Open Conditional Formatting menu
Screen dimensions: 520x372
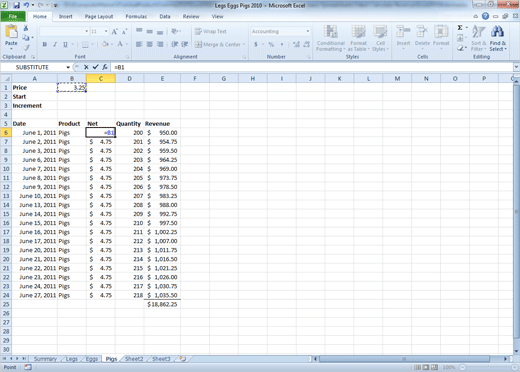coord(331,38)
